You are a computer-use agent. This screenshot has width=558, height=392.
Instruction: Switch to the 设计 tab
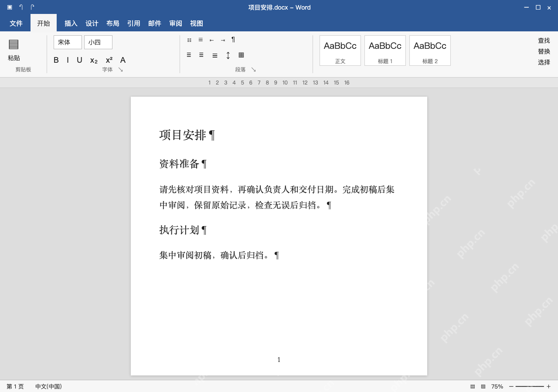(x=92, y=24)
